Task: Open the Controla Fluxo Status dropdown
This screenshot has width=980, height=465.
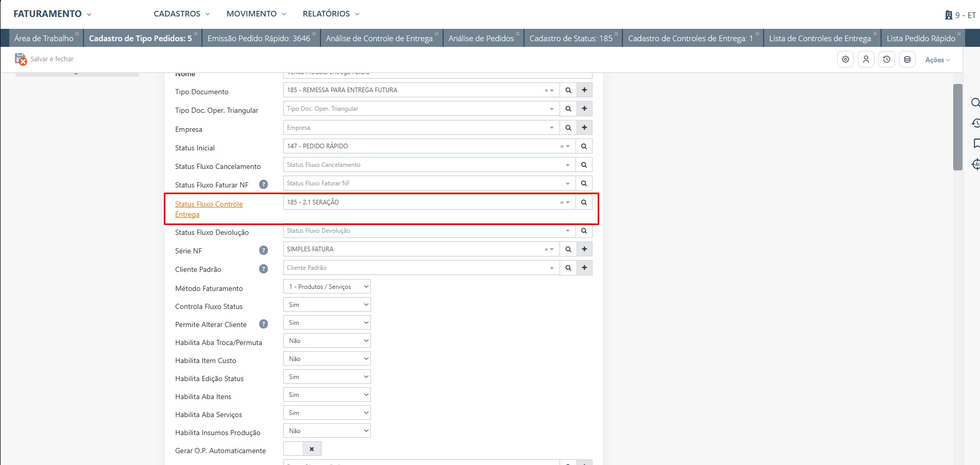Action: coord(327,305)
